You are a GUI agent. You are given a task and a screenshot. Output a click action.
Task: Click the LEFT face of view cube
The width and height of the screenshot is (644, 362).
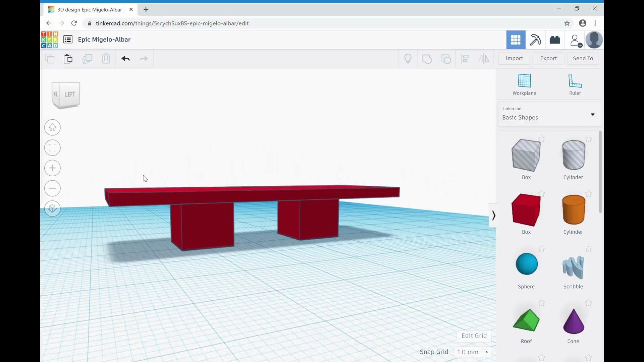(x=70, y=94)
